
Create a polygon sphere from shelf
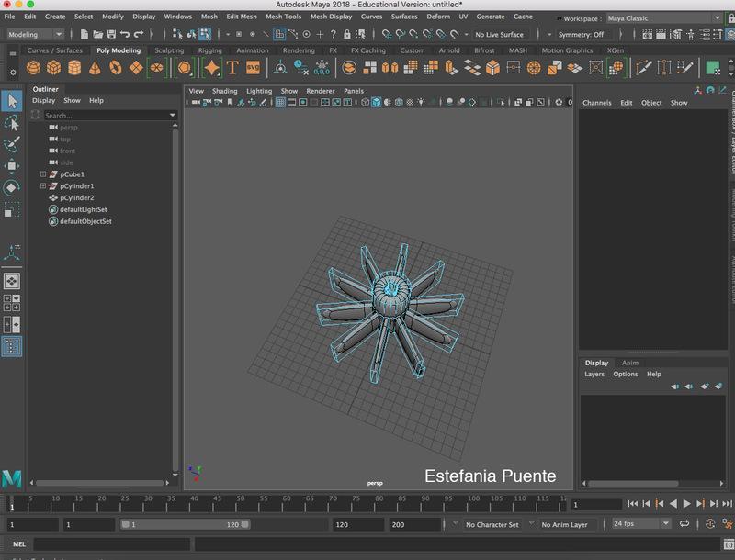[34, 68]
